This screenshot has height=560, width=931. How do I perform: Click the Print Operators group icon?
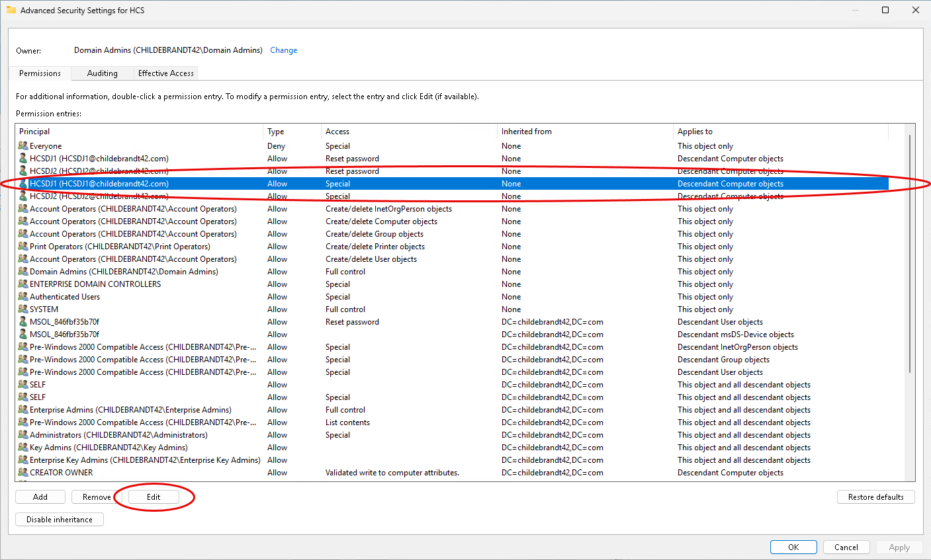point(23,247)
